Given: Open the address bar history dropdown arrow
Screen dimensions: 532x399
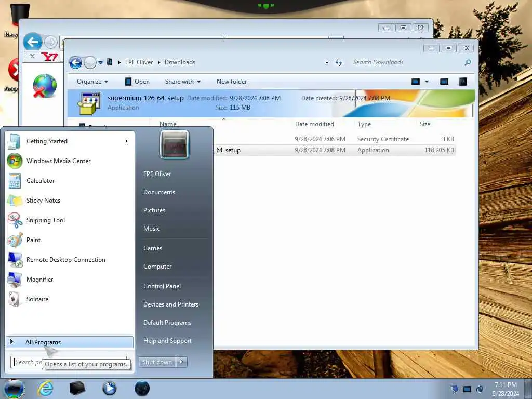Looking at the screenshot, I should [327, 63].
